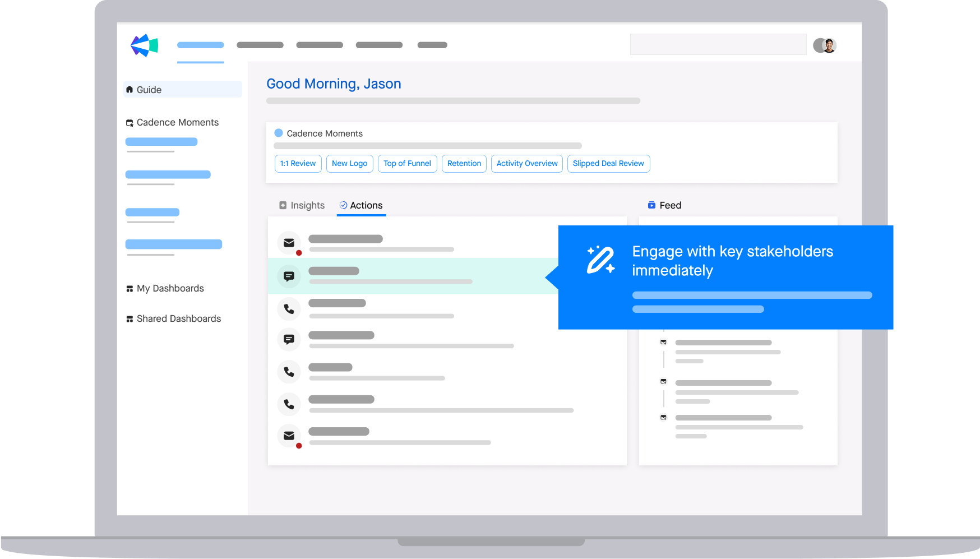The height and width of the screenshot is (559, 980).
Task: Click the search field in the header
Action: (x=718, y=44)
